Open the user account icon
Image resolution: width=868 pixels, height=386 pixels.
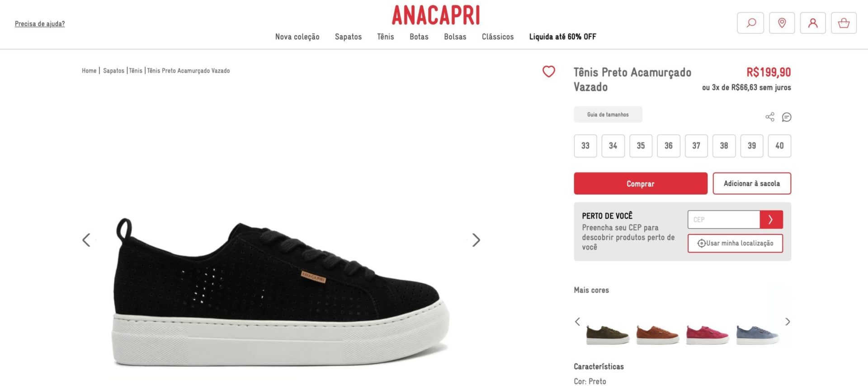[x=813, y=23]
